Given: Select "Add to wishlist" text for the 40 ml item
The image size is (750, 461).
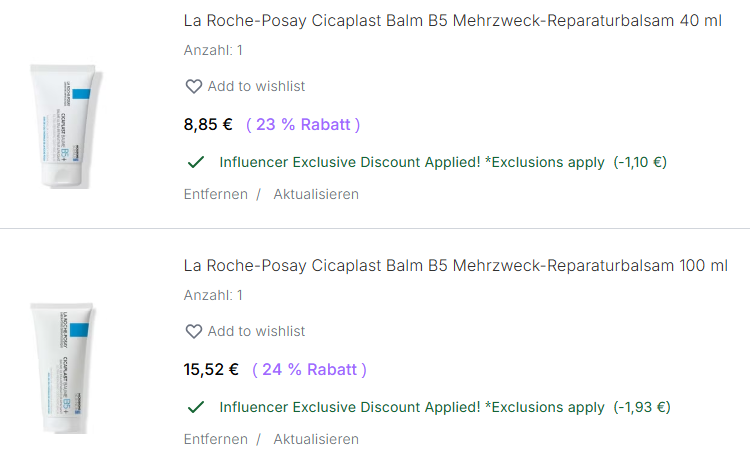Looking at the screenshot, I should [x=256, y=87].
